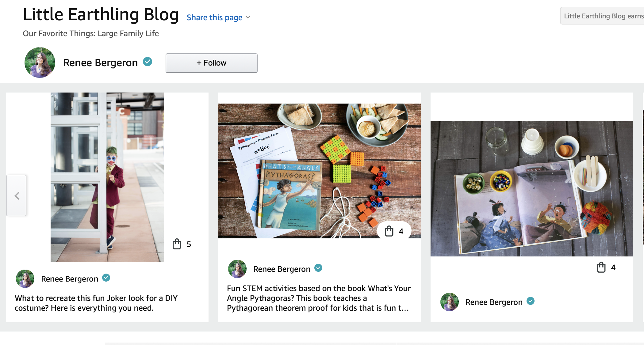This screenshot has width=644, height=345.
Task: Click Renee Bergeron's large profile avatar
Action: [x=40, y=63]
